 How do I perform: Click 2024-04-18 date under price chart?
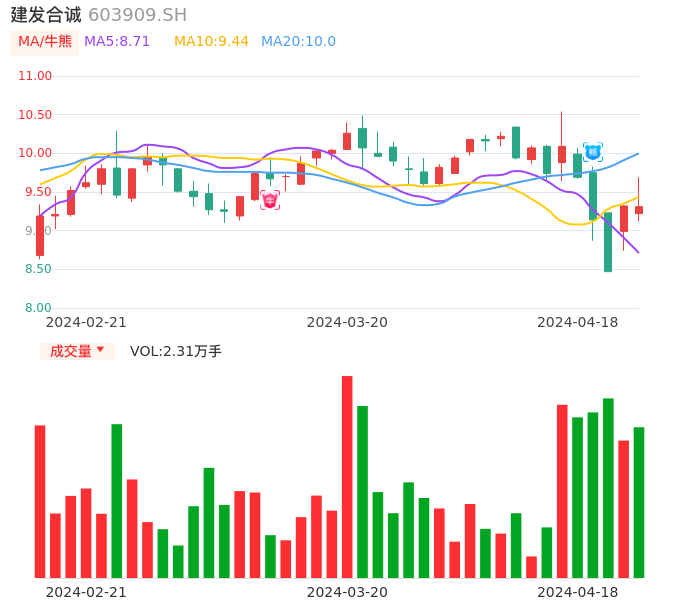tap(578, 322)
